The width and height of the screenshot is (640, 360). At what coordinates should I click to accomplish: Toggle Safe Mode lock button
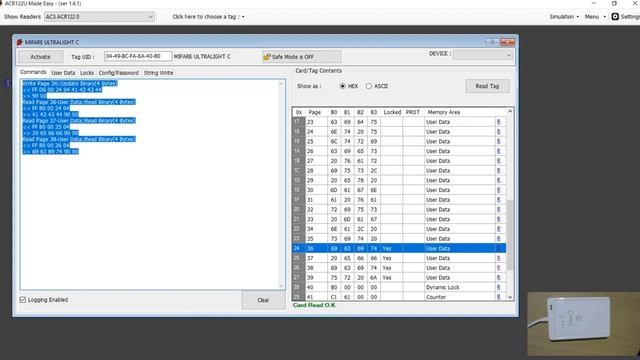(302, 57)
